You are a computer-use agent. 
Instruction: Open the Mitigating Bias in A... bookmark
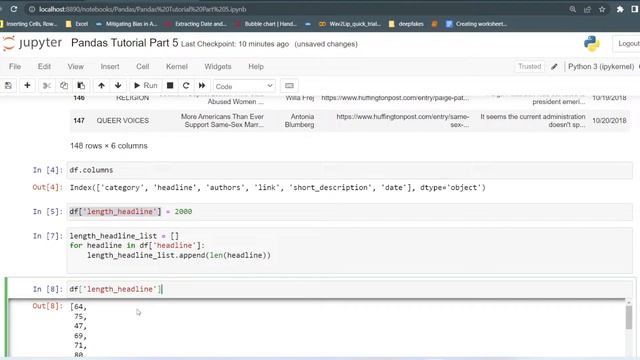point(126,24)
